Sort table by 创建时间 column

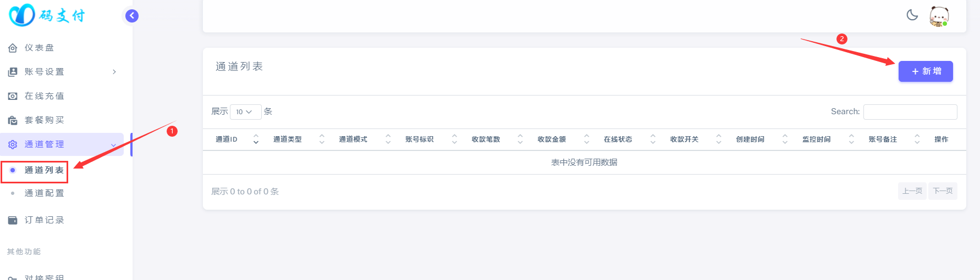(761, 139)
